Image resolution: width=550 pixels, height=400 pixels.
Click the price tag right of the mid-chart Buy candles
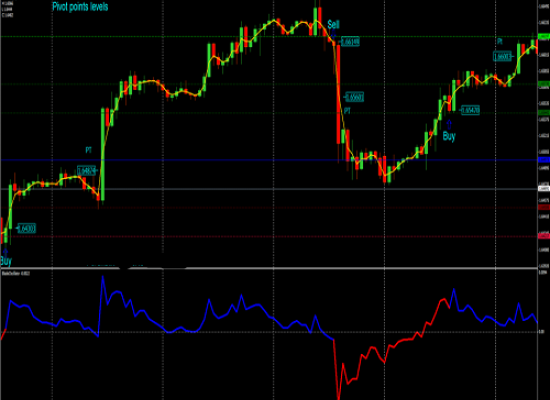(x=470, y=110)
